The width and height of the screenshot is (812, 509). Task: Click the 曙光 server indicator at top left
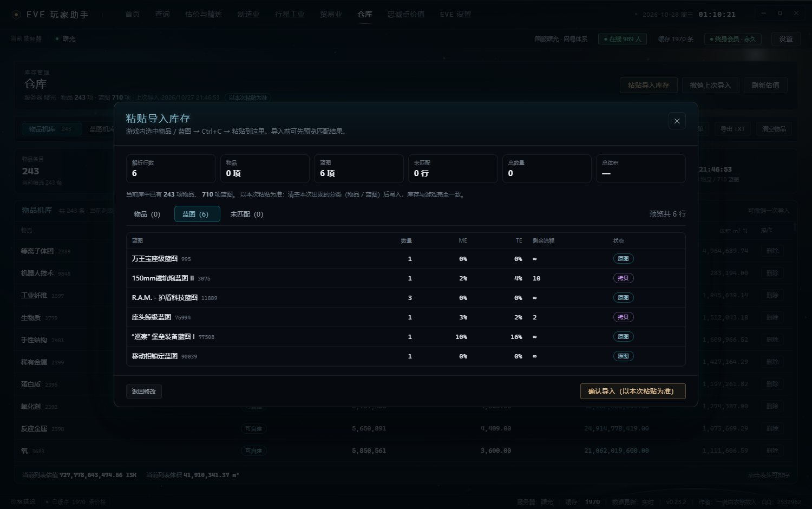66,39
